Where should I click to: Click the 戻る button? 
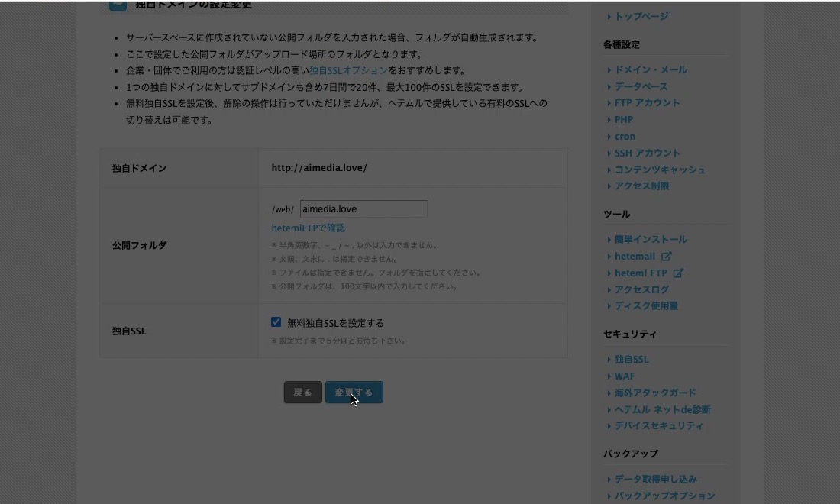pos(302,392)
